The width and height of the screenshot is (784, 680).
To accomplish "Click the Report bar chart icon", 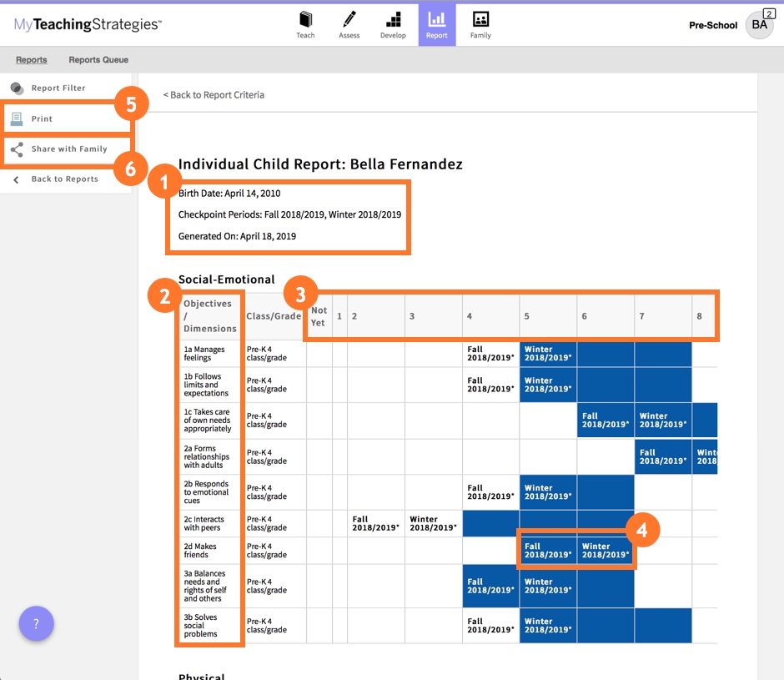I will coord(437,20).
